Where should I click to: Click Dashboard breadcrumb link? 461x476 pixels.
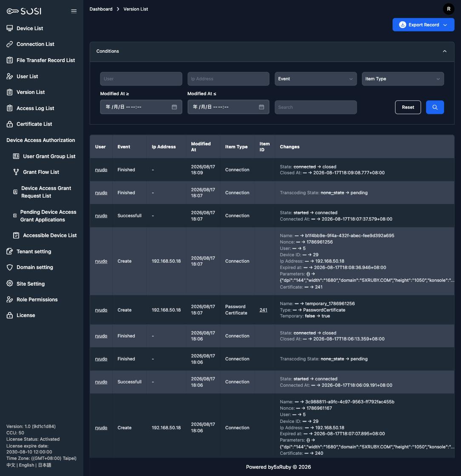101,9
